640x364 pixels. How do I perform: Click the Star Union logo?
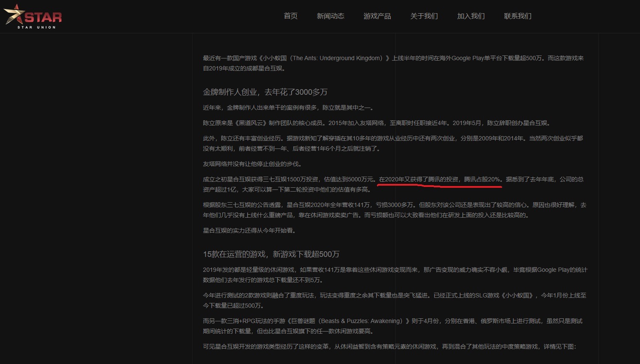click(33, 17)
